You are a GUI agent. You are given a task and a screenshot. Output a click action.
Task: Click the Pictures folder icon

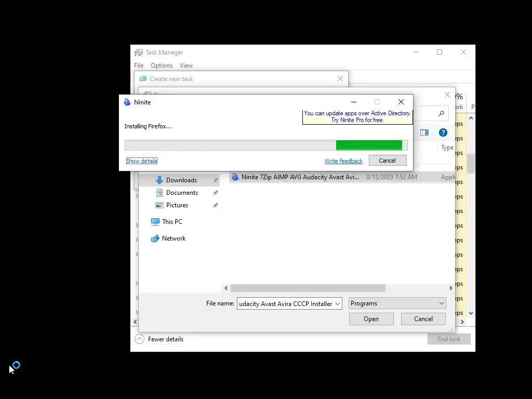pyautogui.click(x=159, y=205)
